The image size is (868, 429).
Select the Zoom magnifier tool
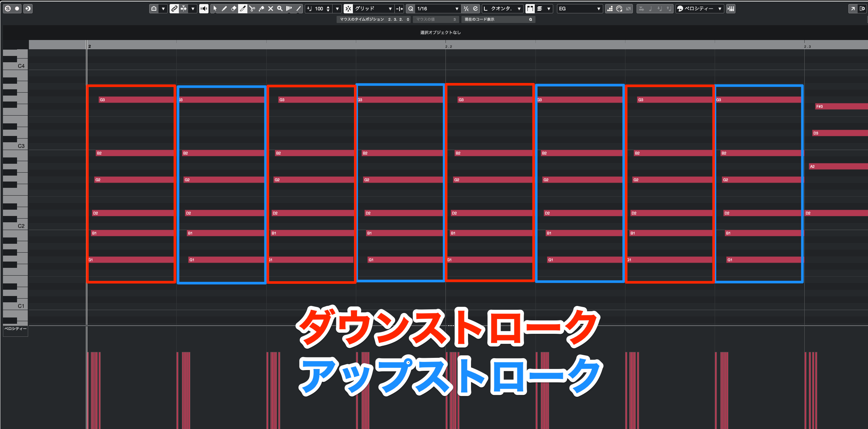coord(280,9)
